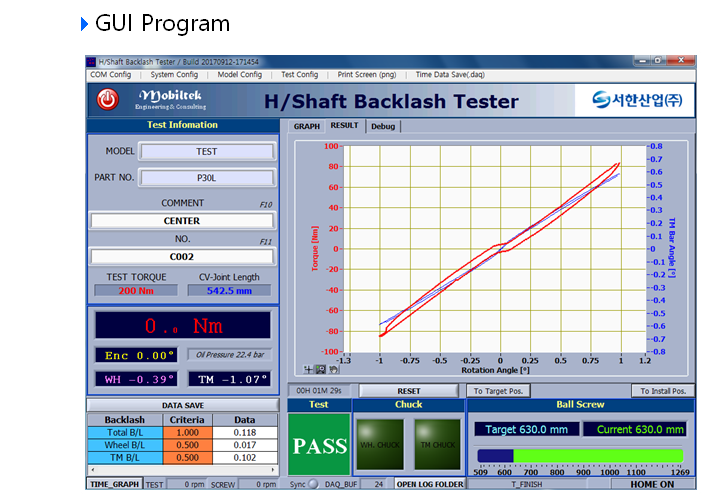Click the Total B/L criteria 1.000 cell
Viewport: 702px width, 495px height.
(x=188, y=432)
